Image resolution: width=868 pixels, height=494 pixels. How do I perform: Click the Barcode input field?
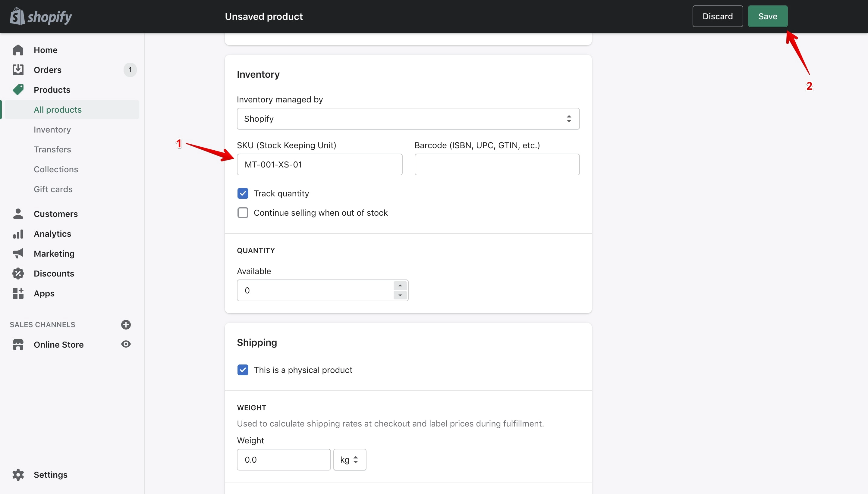(497, 164)
